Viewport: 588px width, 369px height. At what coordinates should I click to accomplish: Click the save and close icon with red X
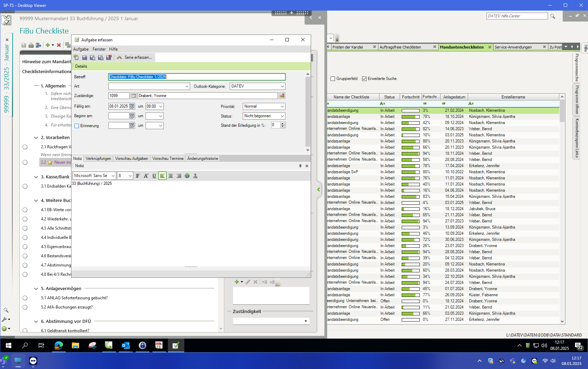(109, 57)
